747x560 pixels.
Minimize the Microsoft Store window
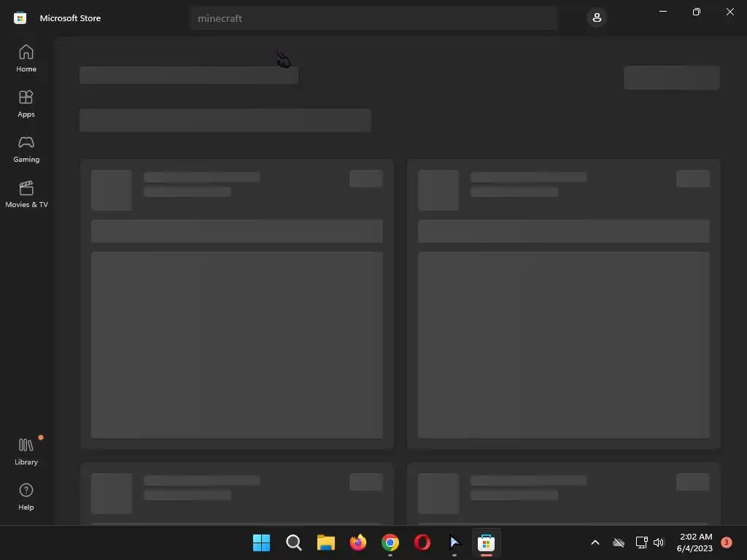[663, 12]
